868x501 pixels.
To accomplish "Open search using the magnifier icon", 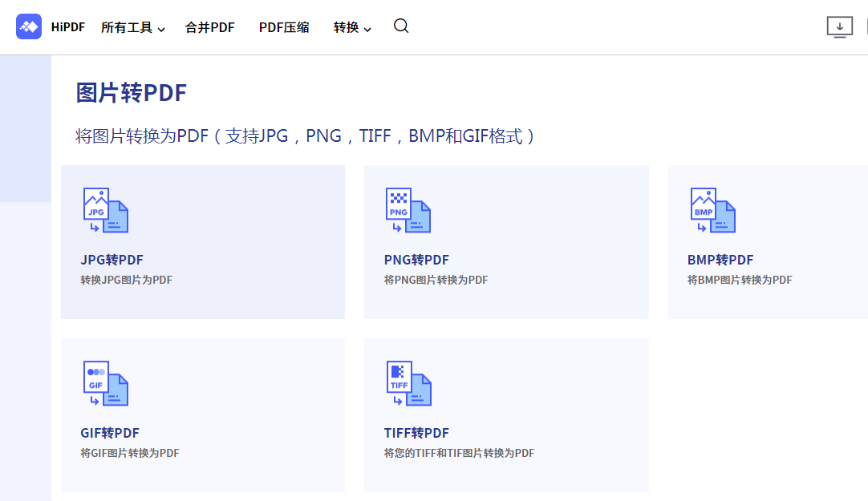I will (x=400, y=26).
